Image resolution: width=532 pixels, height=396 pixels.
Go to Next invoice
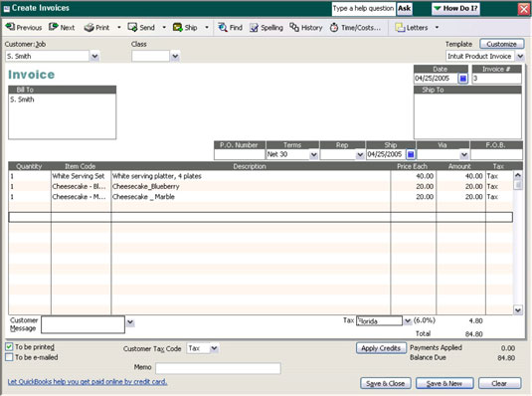pos(62,28)
